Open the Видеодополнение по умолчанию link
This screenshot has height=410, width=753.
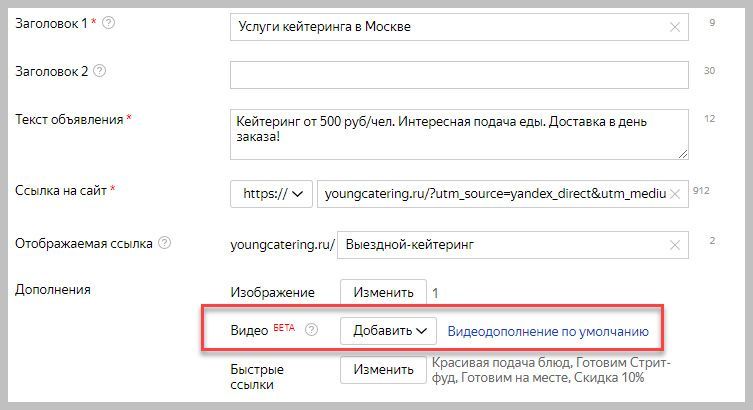coord(548,331)
